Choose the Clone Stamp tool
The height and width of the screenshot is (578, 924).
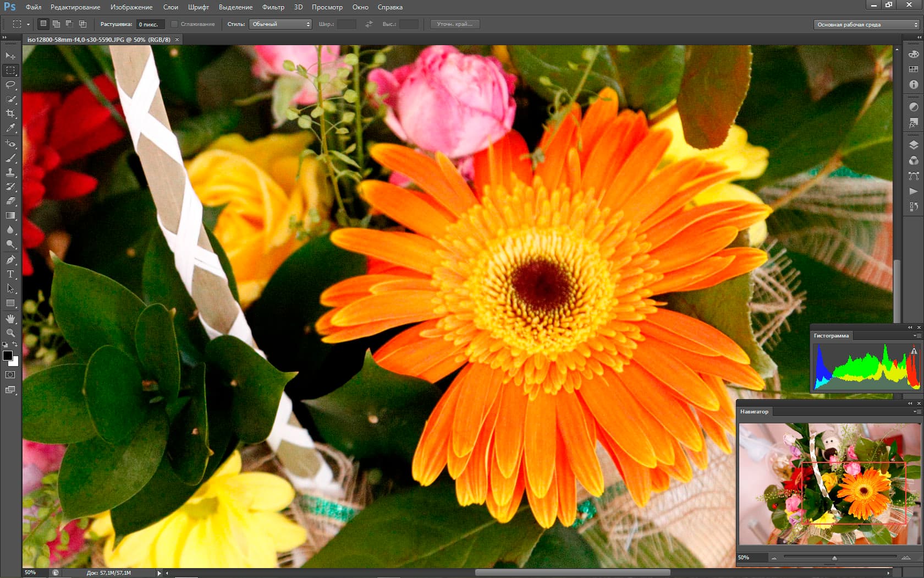10,172
